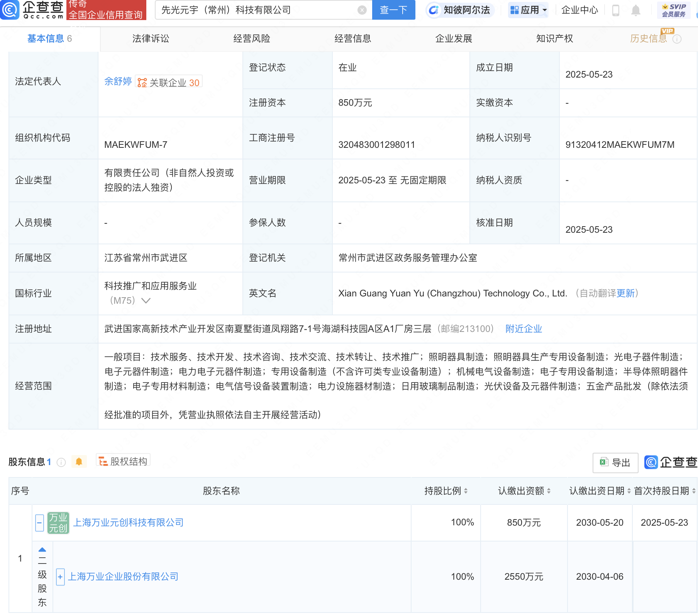This screenshot has height=616, width=698.
Task: Export shareholder data with 导出
Action: coord(615,462)
